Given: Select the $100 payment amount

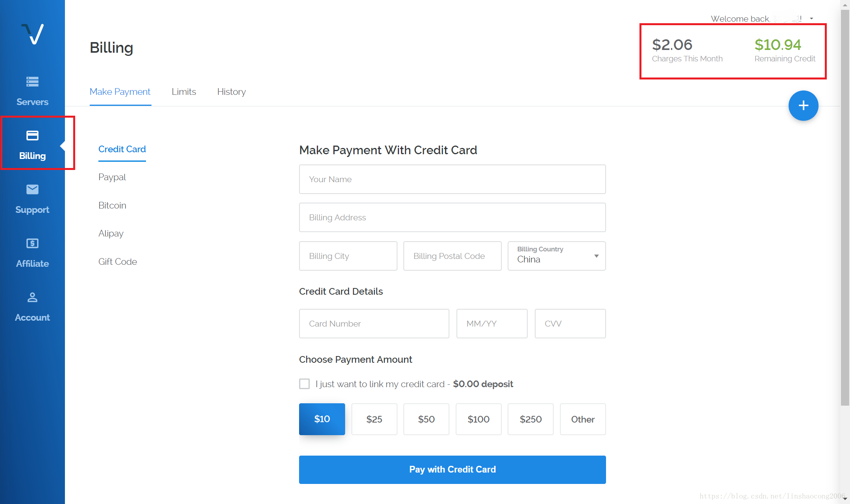Looking at the screenshot, I should pyautogui.click(x=478, y=419).
